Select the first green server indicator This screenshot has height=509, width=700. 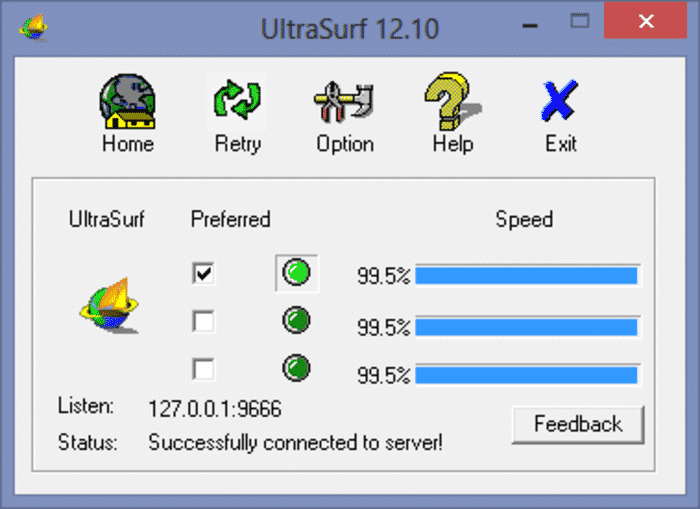[296, 272]
